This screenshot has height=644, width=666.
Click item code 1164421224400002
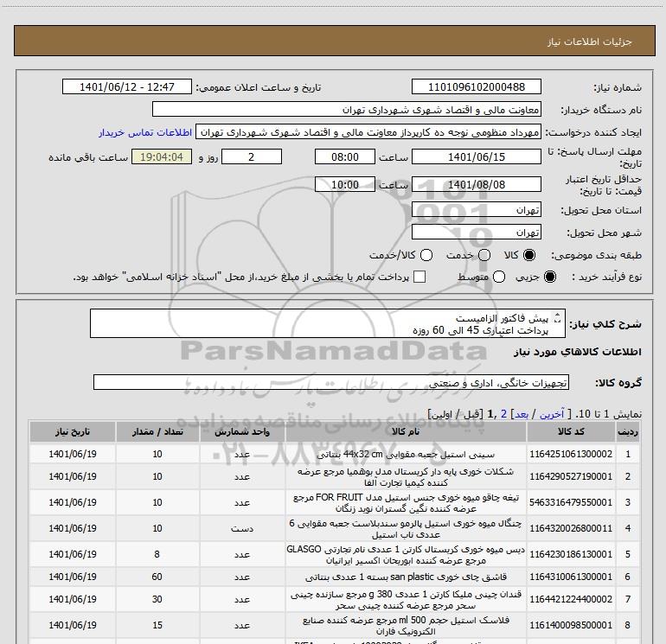pos(571,599)
